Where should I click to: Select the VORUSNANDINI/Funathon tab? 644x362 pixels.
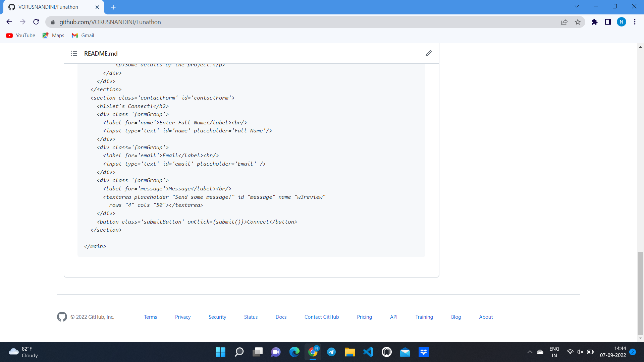48,7
